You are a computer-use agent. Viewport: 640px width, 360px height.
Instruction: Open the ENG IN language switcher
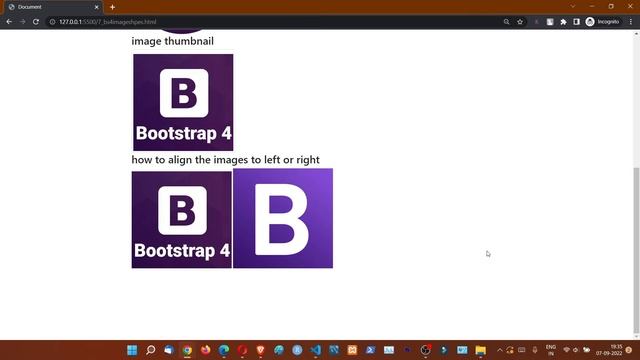coord(551,350)
